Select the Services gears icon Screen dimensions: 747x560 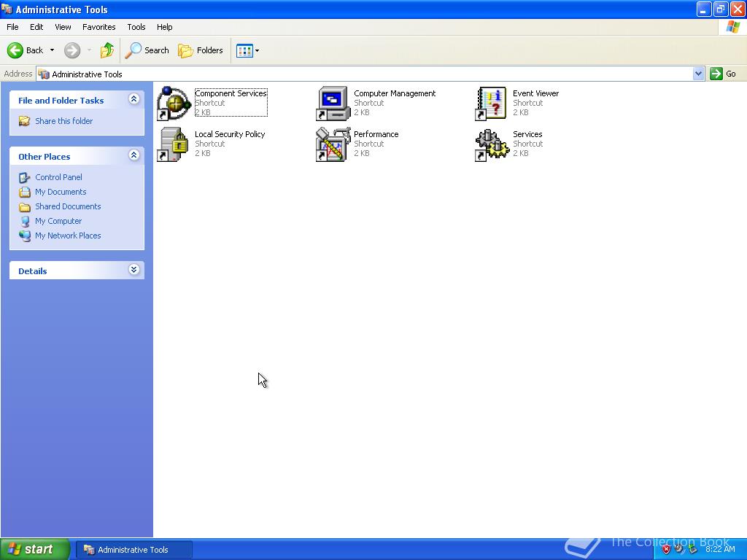coord(492,145)
